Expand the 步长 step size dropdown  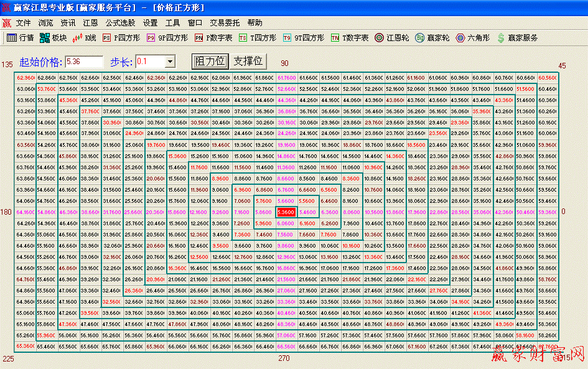pyautogui.click(x=170, y=62)
